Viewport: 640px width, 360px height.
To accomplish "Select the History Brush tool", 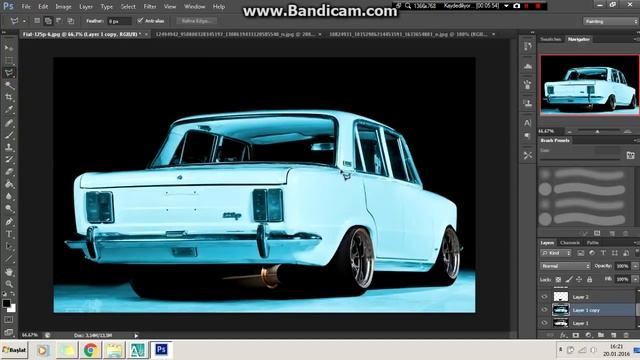I will (9, 159).
